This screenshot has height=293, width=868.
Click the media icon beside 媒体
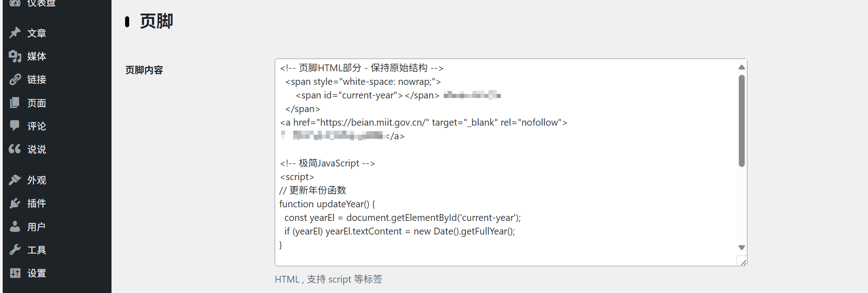tap(15, 56)
